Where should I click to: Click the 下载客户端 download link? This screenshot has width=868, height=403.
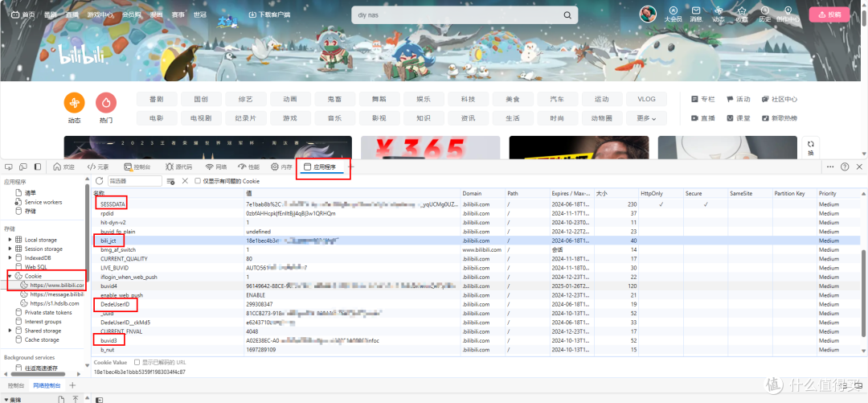pyautogui.click(x=269, y=15)
